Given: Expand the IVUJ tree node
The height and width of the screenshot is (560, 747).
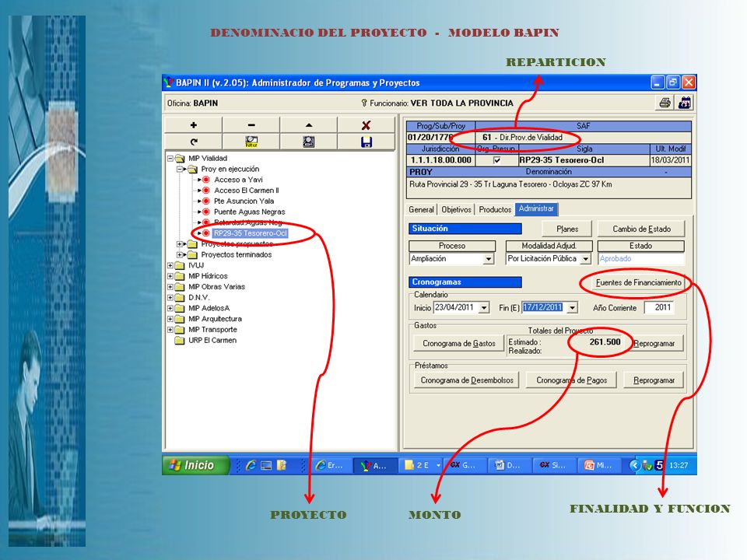Looking at the screenshot, I should point(170,265).
